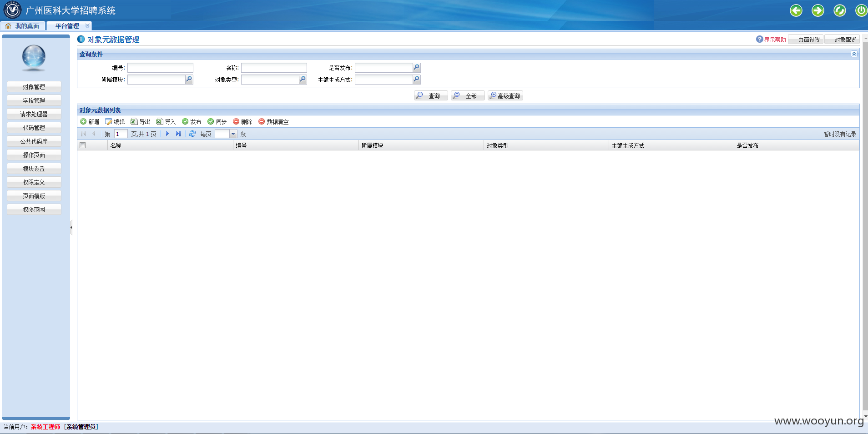Click 删除 in the list toolbar
Viewport: 868px width, 434px height.
tap(242, 122)
